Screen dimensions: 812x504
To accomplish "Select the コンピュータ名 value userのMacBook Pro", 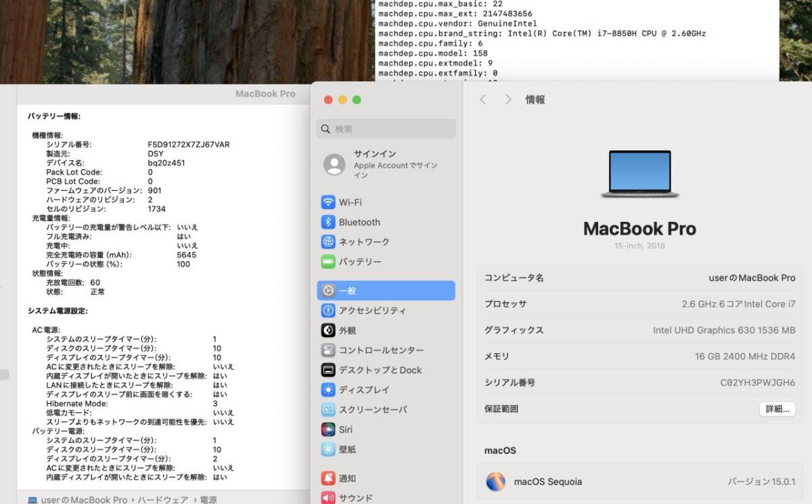I will tap(752, 278).
